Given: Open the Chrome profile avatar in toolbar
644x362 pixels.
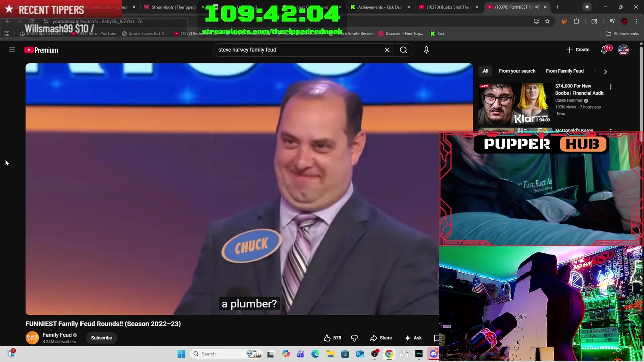Looking at the screenshot, I should 624,21.
